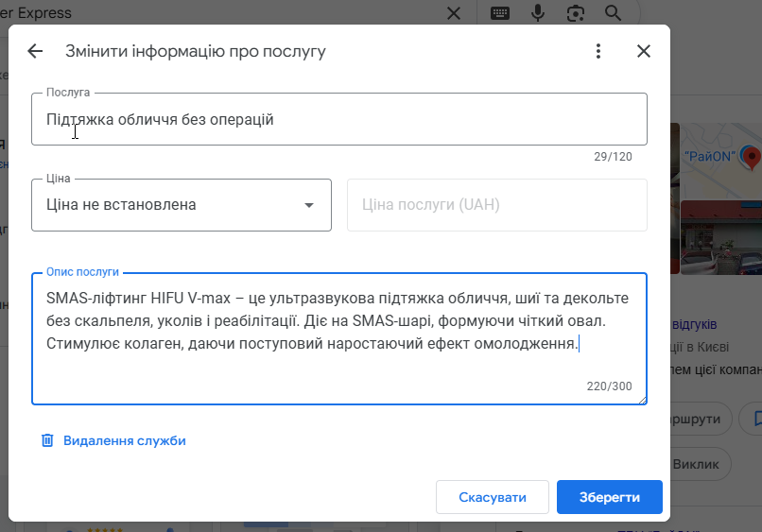Click the маршрути directions button in background
Screen dimensions: 762x532
pyautogui.click(x=701, y=419)
